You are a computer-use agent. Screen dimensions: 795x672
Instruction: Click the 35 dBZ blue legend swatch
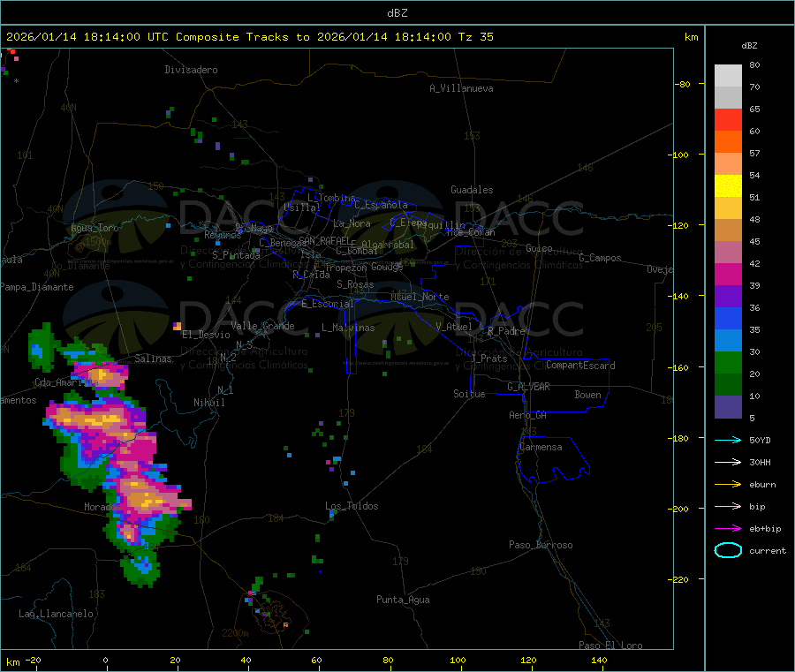(x=728, y=318)
